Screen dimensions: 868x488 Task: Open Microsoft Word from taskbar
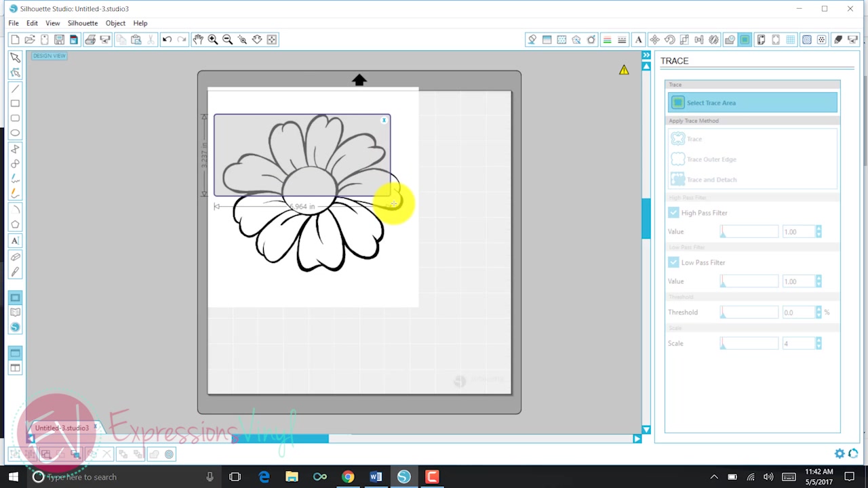tap(376, 477)
